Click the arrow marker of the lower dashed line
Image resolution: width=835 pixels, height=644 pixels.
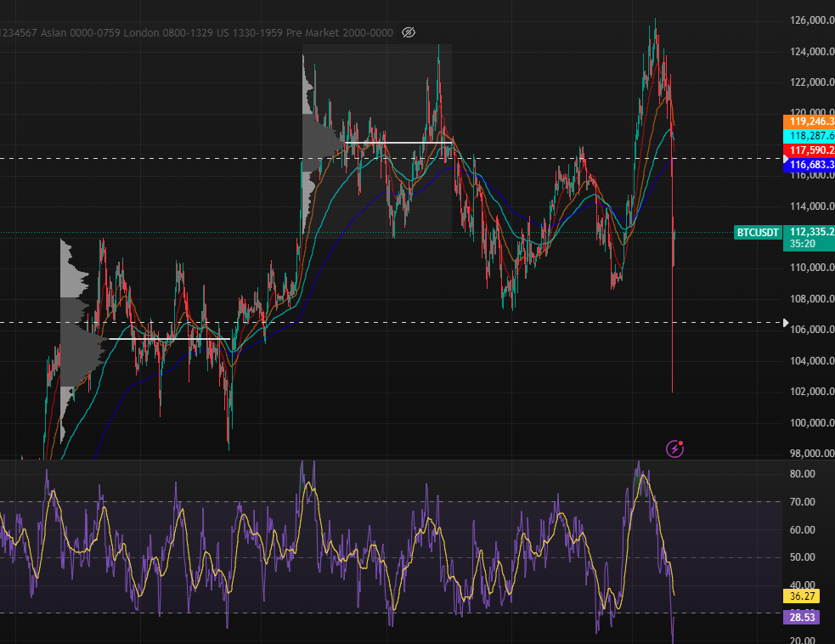tap(786, 323)
